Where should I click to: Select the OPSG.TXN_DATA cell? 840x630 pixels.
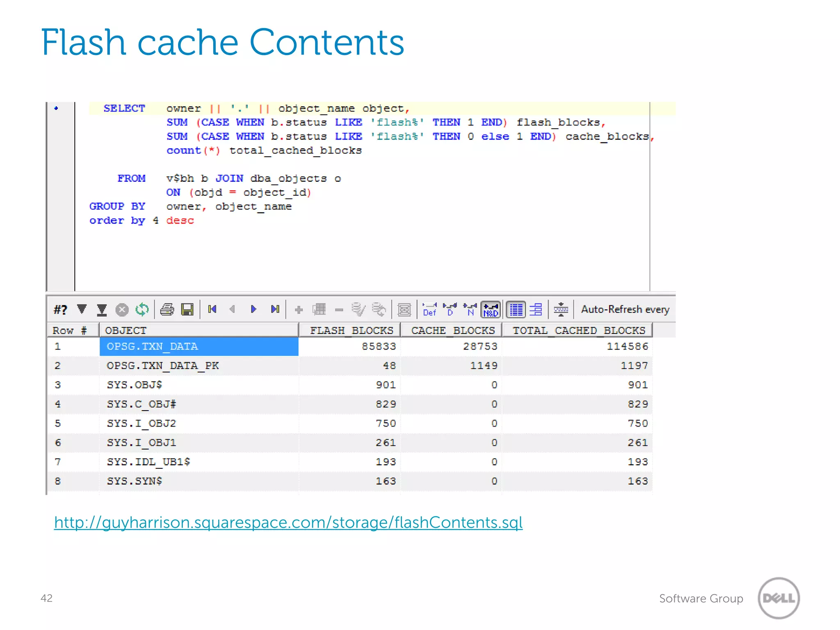tap(199, 347)
